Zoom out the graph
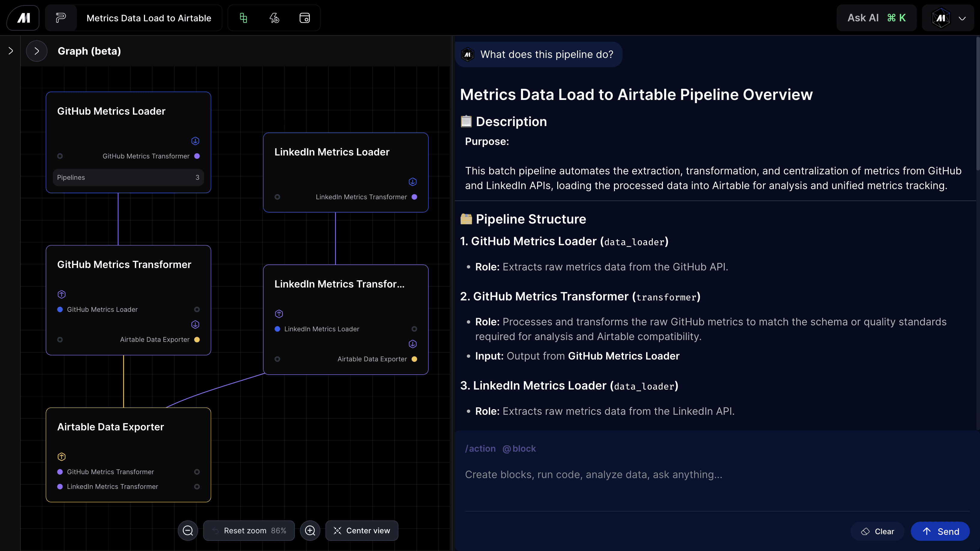980x551 pixels. click(188, 531)
